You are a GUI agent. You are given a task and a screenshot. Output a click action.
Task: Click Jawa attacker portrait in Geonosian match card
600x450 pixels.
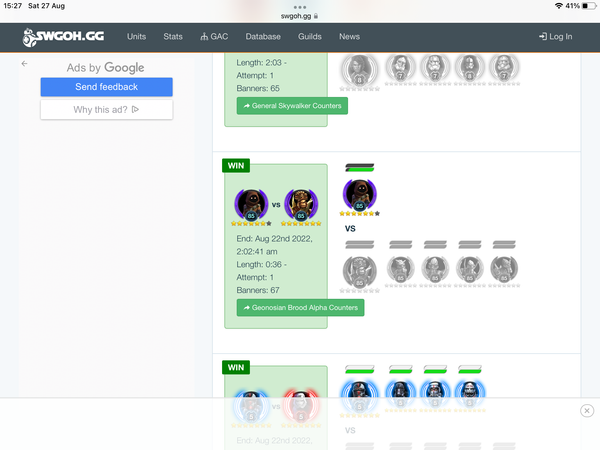click(x=251, y=204)
